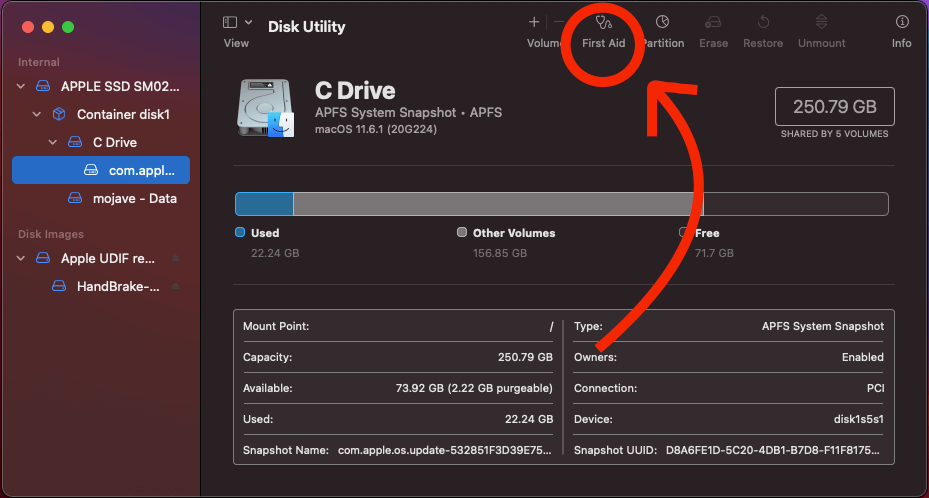Screen dimensions: 929x498
Task: Choose the Erase drive icon
Action: 713,23
